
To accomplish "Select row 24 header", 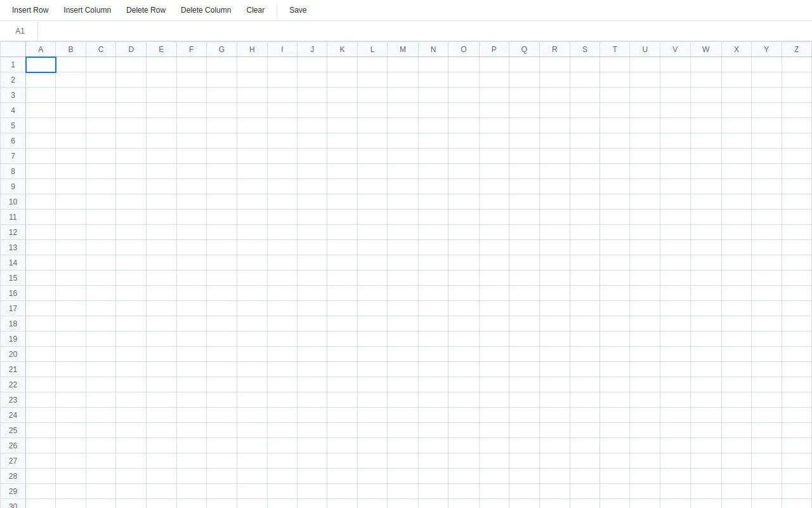I will [x=13, y=415].
